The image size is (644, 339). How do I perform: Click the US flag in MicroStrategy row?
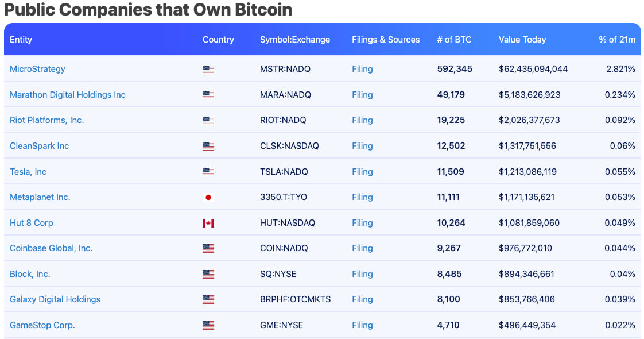click(208, 70)
